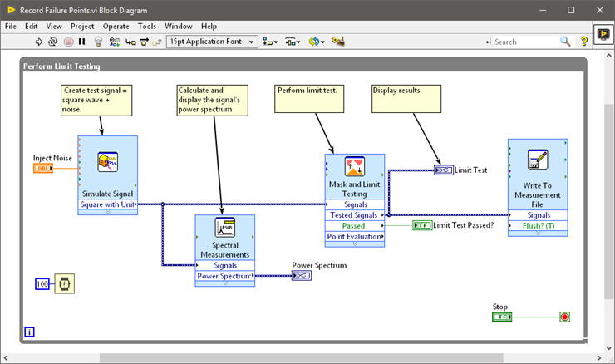The image size is (615, 364).
Task: Click the Write To Measurement File icon
Action: [537, 160]
